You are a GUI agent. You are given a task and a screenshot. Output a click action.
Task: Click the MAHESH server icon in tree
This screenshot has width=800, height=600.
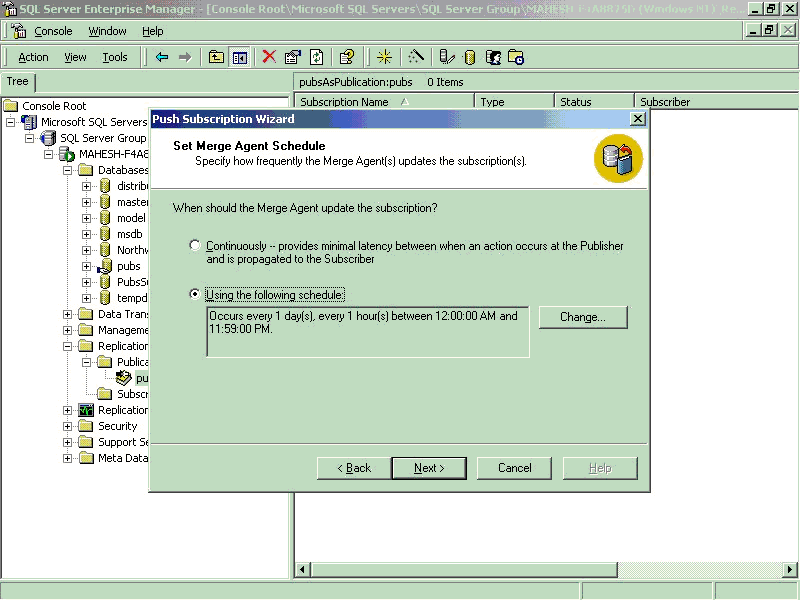pos(67,154)
